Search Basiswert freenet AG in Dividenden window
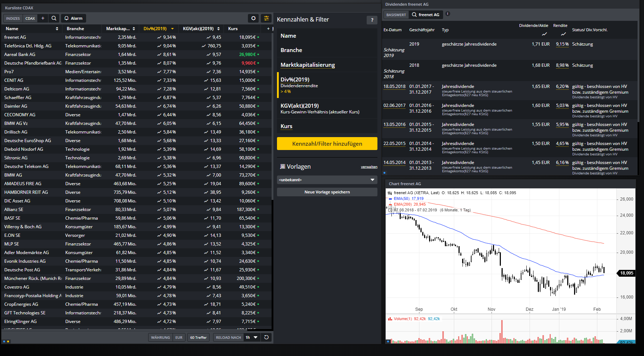 [426, 15]
